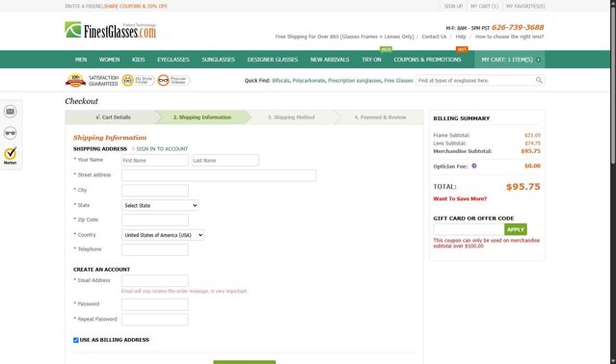Image resolution: width=616 pixels, height=364 pixels.
Task: Open the NEW ARRIVALS menu
Action: [x=330, y=60]
